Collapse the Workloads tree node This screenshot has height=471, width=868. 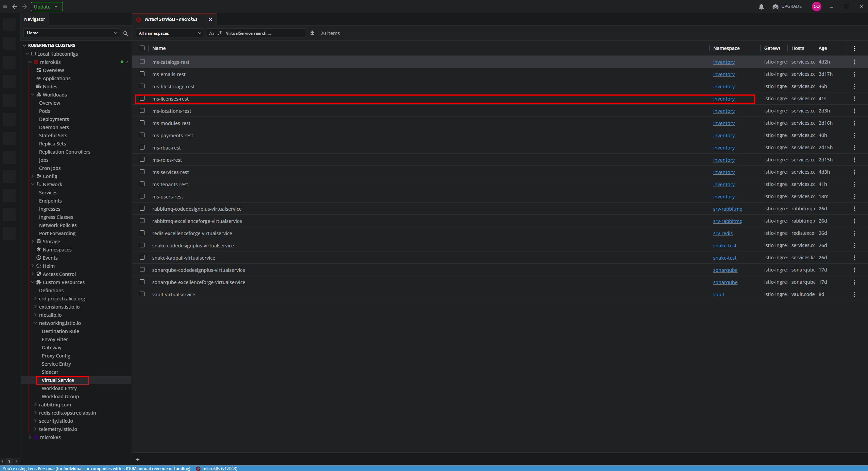33,94
